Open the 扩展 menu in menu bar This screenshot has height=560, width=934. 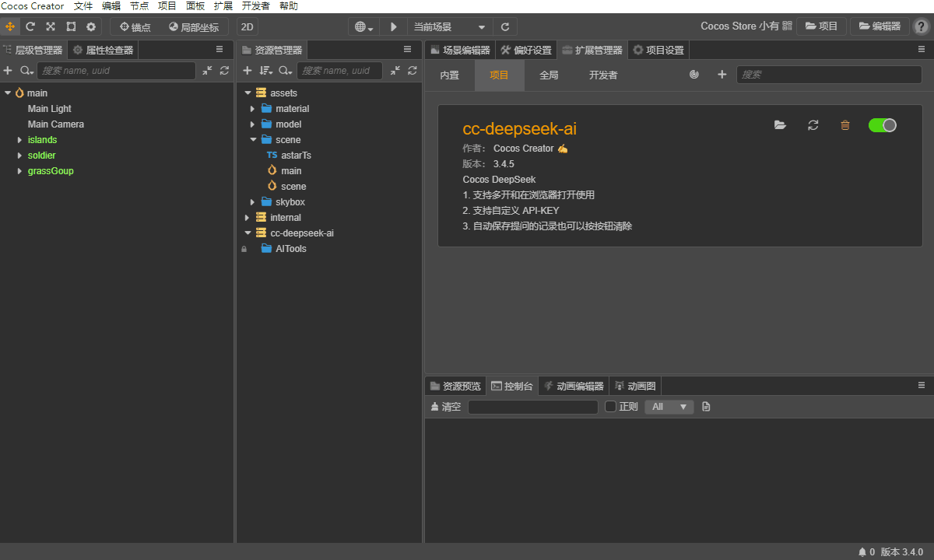point(223,6)
